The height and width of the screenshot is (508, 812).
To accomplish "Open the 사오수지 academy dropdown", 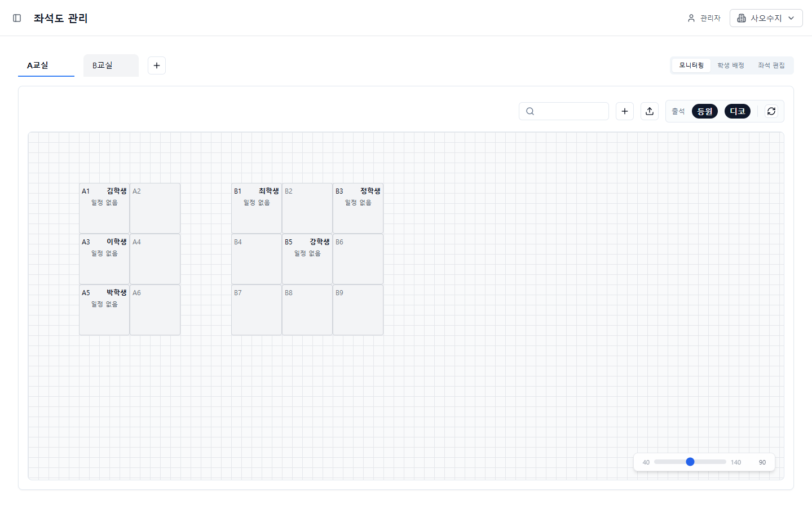I will point(766,18).
